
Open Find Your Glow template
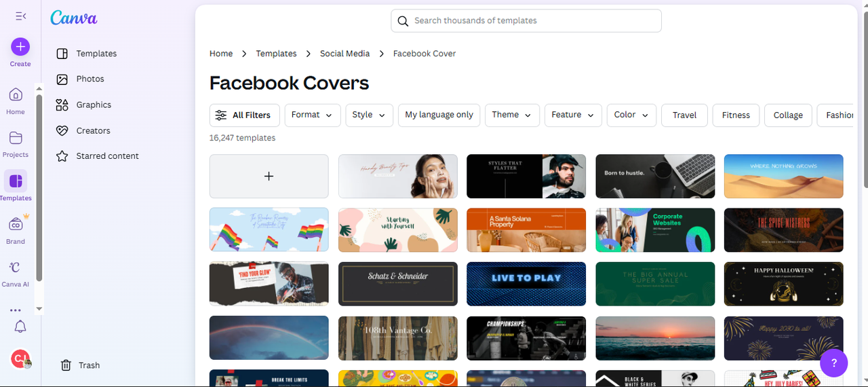pos(269,284)
